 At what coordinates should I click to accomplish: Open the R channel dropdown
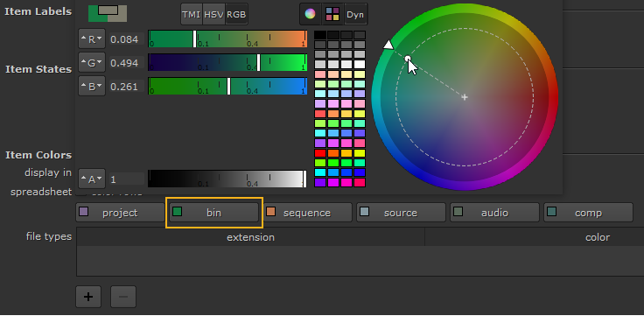[x=92, y=39]
